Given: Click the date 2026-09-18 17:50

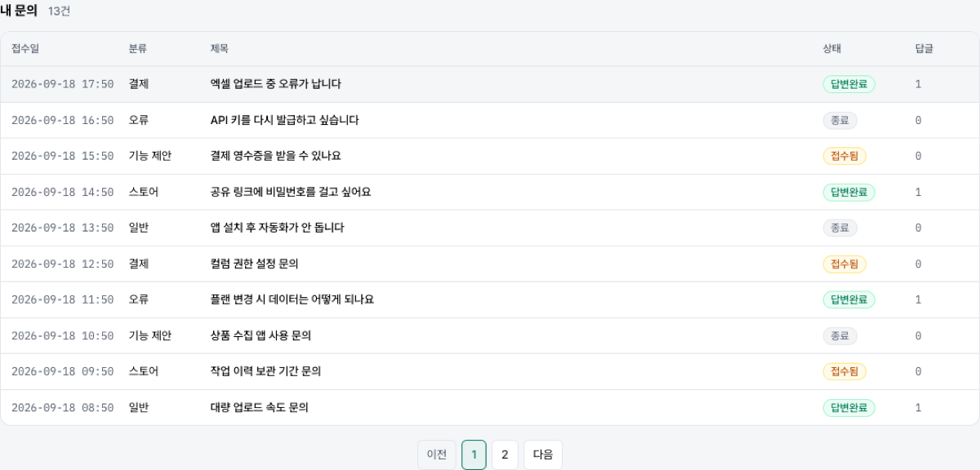Looking at the screenshot, I should click(x=63, y=84).
